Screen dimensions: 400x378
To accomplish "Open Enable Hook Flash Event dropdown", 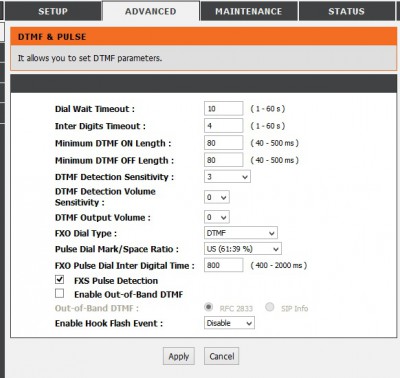I will 229,323.
